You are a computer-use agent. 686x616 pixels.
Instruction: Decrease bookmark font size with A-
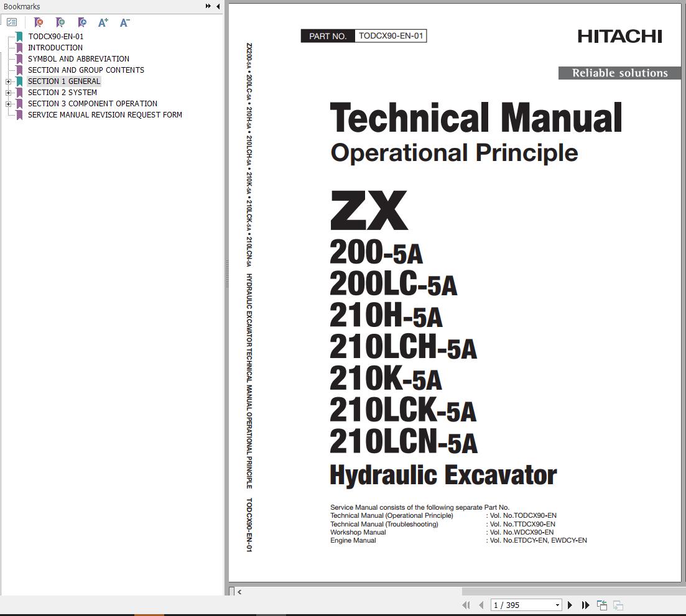coord(124,22)
